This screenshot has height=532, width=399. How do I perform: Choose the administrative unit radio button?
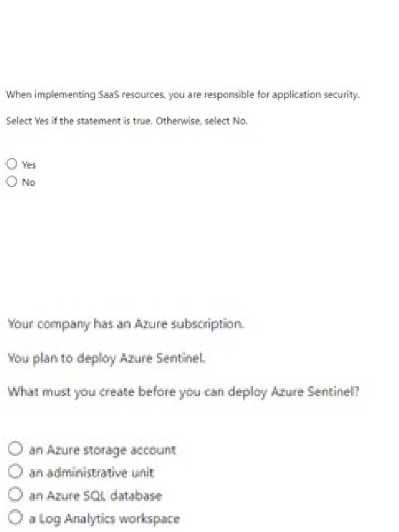[x=16, y=472]
